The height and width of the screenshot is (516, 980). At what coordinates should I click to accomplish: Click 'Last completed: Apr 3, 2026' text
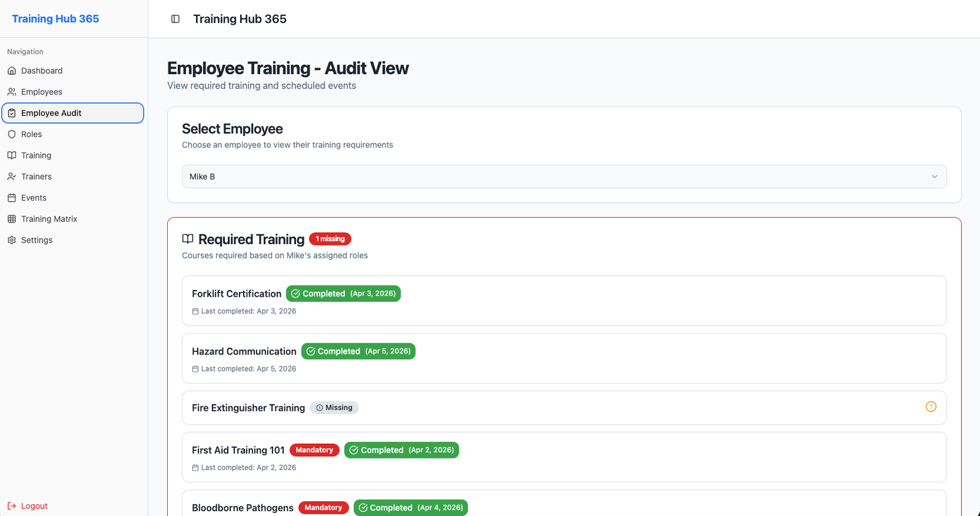tap(249, 311)
